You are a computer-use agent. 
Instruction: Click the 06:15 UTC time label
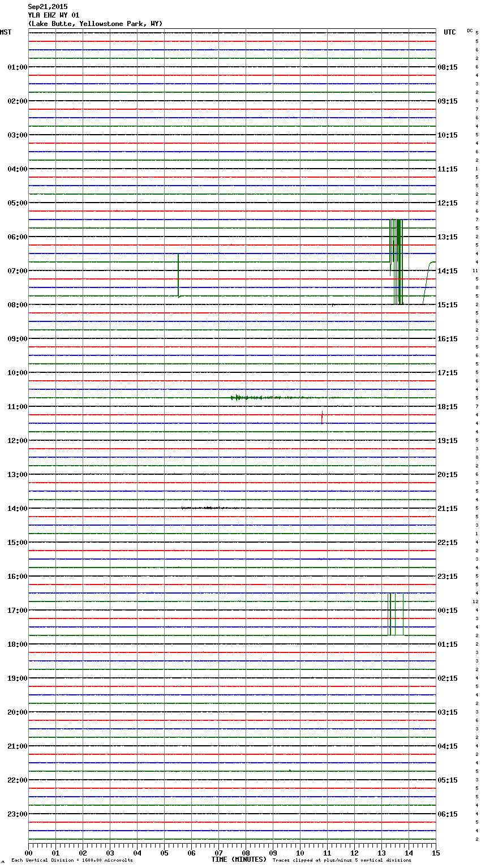(x=448, y=814)
